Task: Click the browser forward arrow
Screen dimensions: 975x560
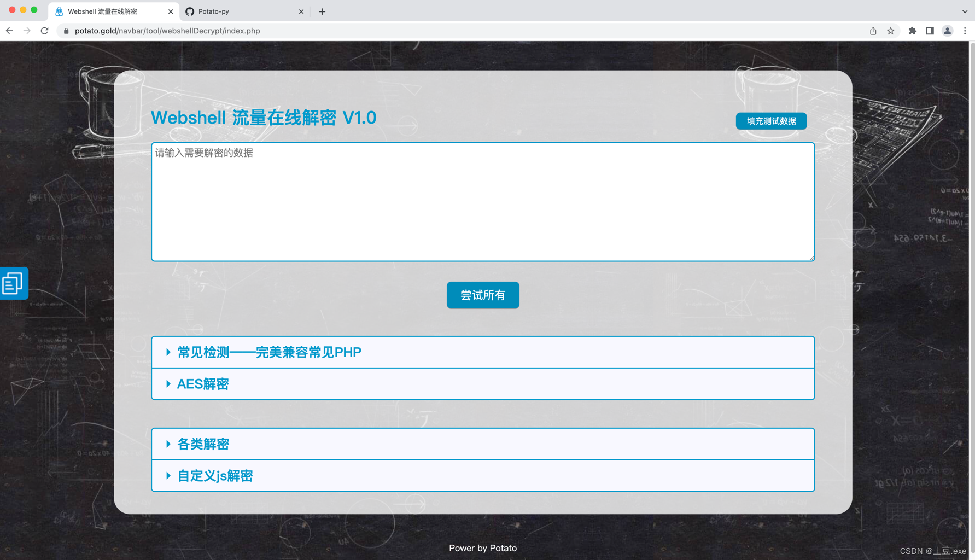Action: coord(27,31)
